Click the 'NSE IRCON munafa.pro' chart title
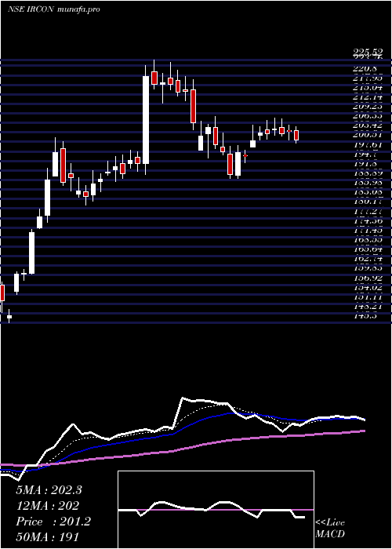This screenshot has height=549, width=392. click(x=54, y=9)
